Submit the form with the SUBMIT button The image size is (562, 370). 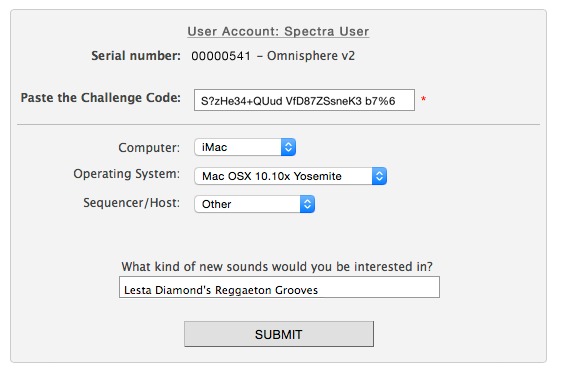279,334
